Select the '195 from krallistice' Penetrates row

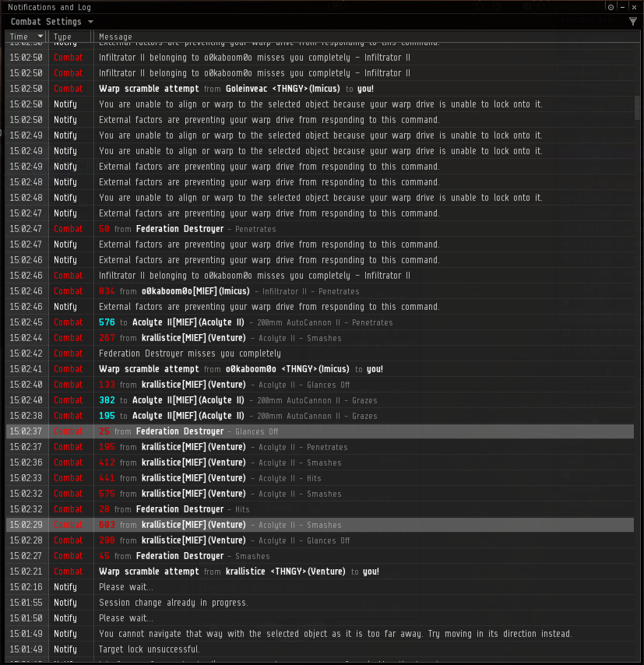tap(320, 447)
